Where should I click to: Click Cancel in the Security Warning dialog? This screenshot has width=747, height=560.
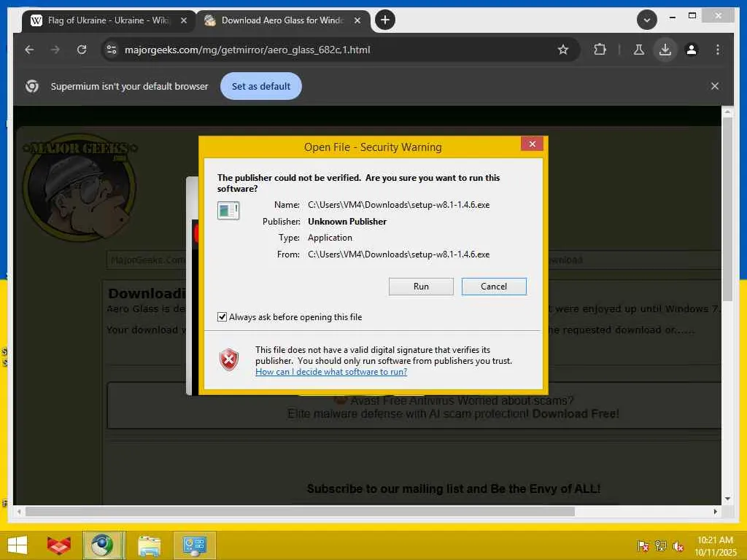(x=494, y=286)
